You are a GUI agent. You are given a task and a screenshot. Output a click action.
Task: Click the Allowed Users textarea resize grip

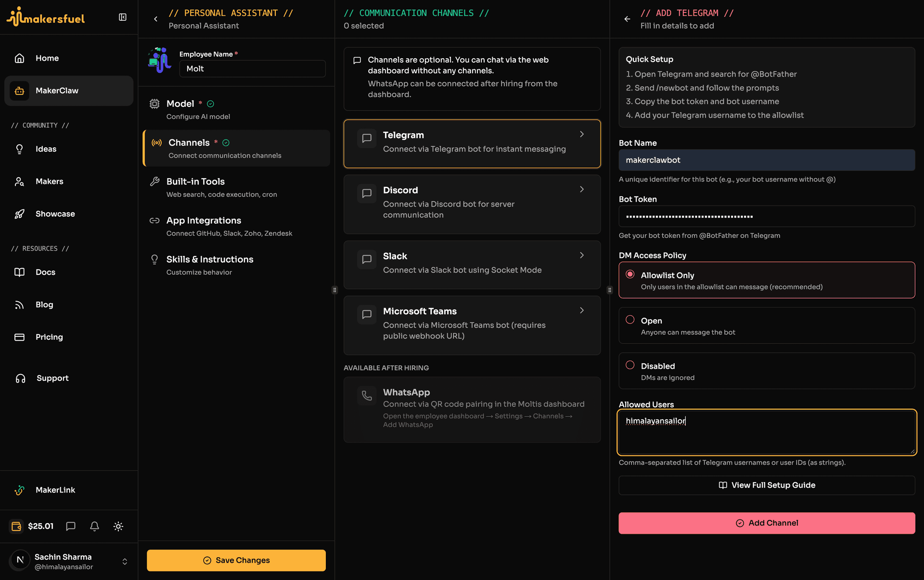pos(912,451)
